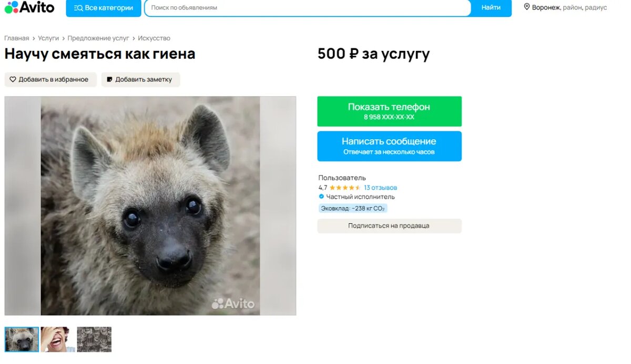Viewport: 631px width, 364px height.
Task: Click the heart icon to add to favorites
Action: pos(13,79)
